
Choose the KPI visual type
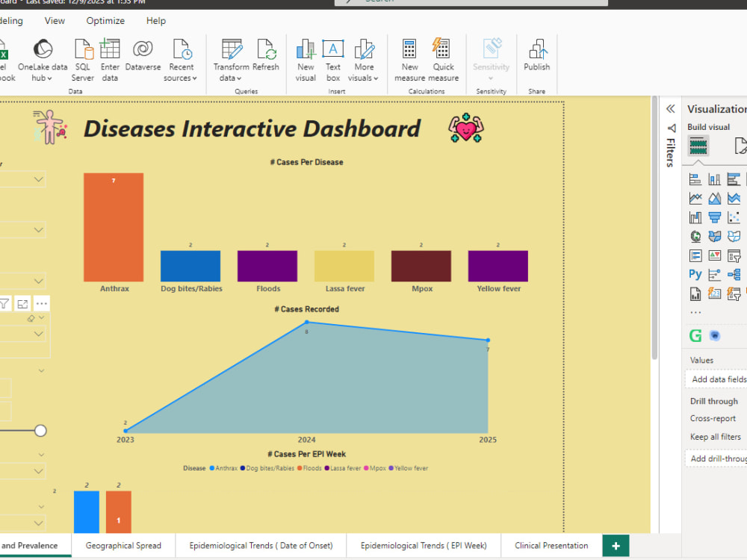point(715,255)
